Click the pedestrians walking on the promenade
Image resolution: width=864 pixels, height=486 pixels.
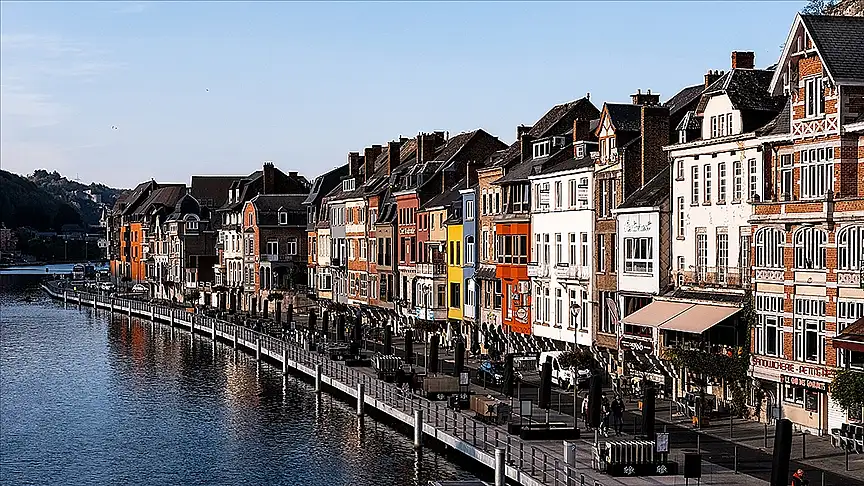click(x=610, y=412)
